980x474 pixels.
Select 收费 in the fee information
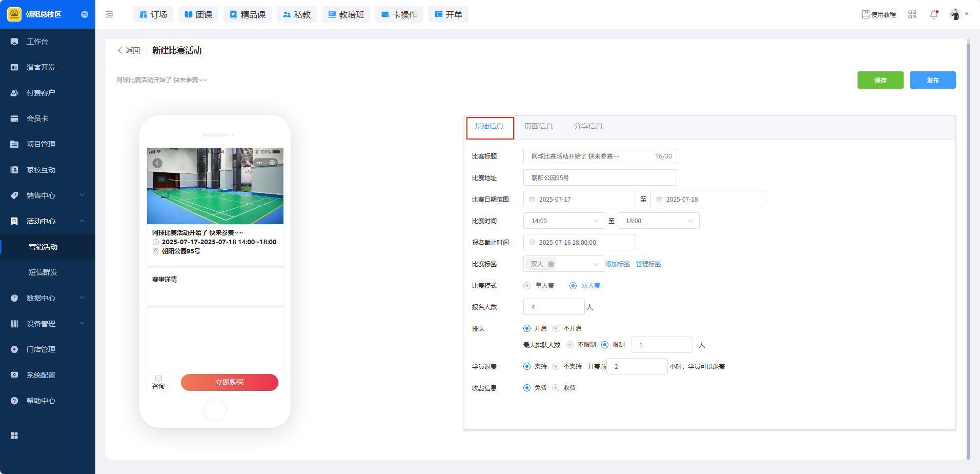556,388
